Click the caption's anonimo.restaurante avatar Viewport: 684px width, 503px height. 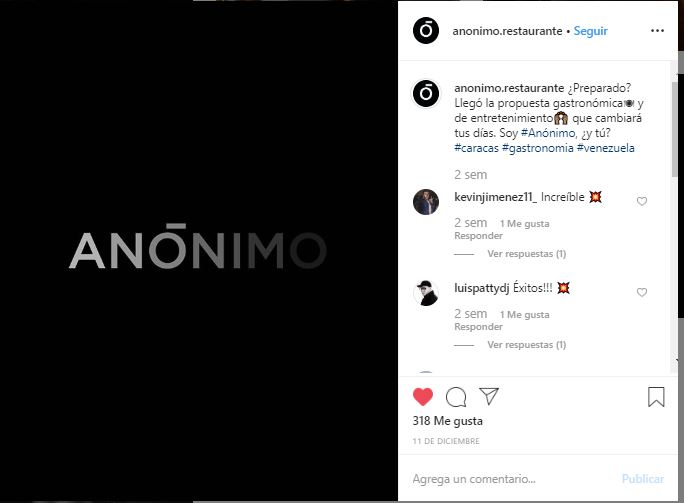coord(426,93)
